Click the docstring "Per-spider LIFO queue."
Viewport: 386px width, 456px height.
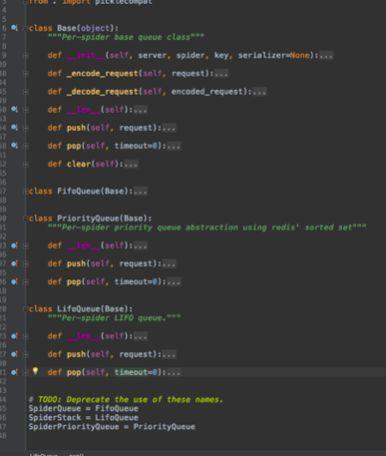point(114,318)
